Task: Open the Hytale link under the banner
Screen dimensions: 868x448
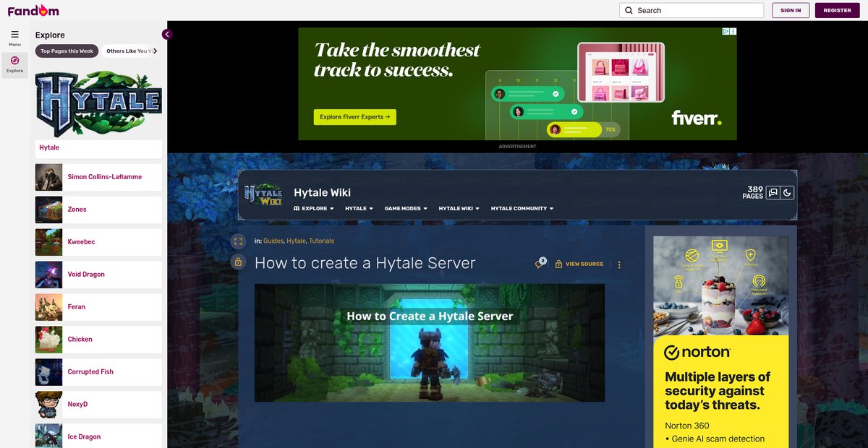Action: tap(49, 147)
